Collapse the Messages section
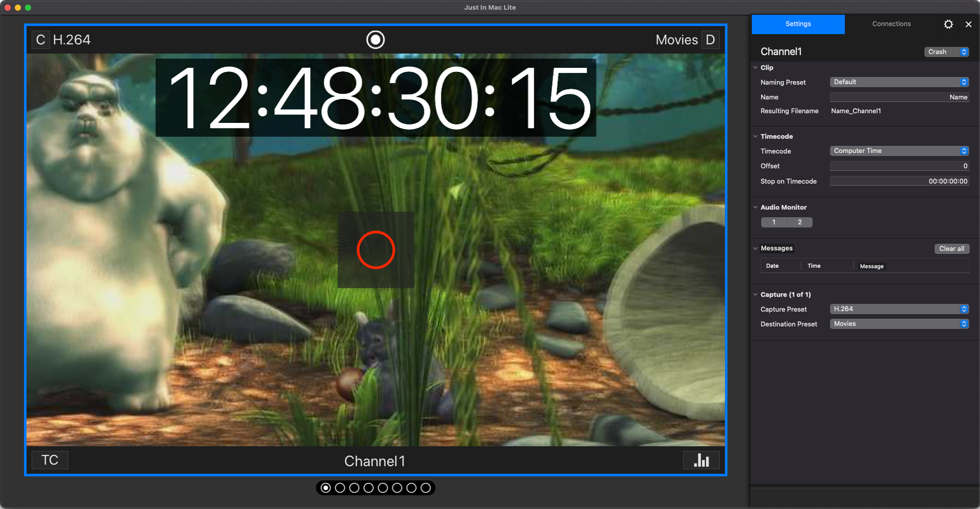The image size is (980, 509). pyautogui.click(x=756, y=248)
